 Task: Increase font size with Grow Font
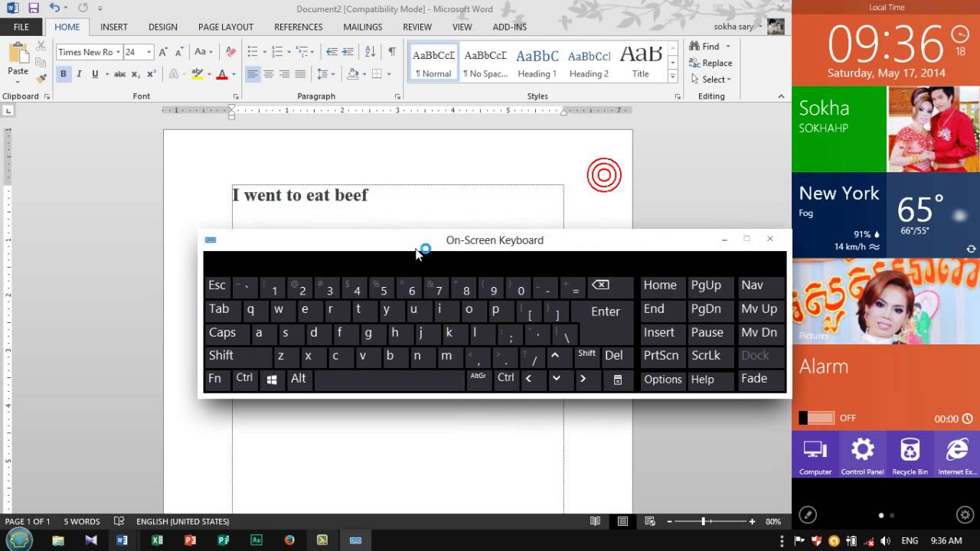coord(163,52)
